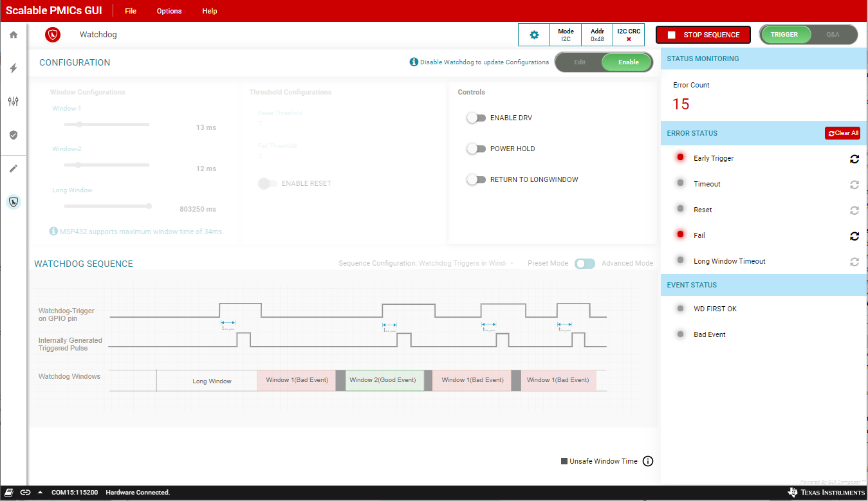Click the pencil edit sidebar icon
868x501 pixels.
point(14,169)
